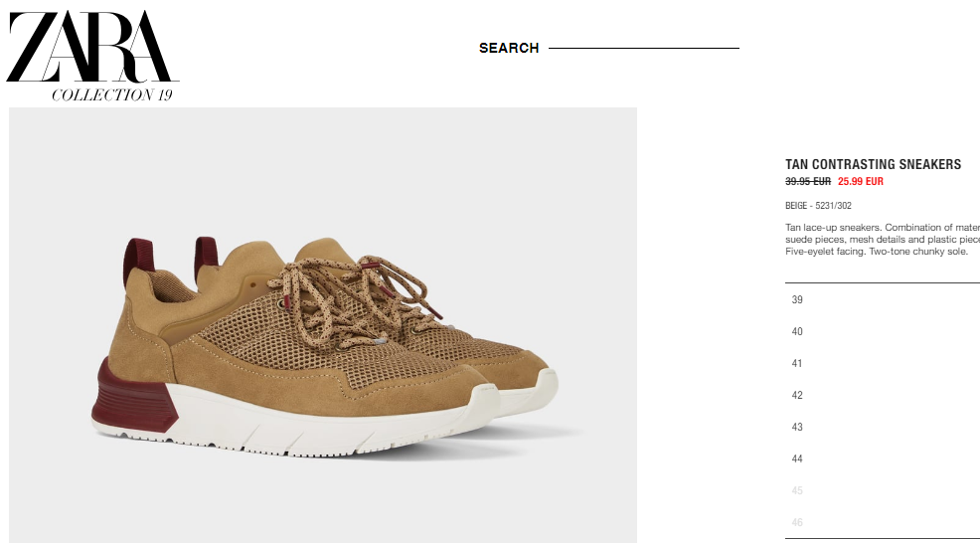
Task: Select shoe size 40
Action: click(x=883, y=331)
